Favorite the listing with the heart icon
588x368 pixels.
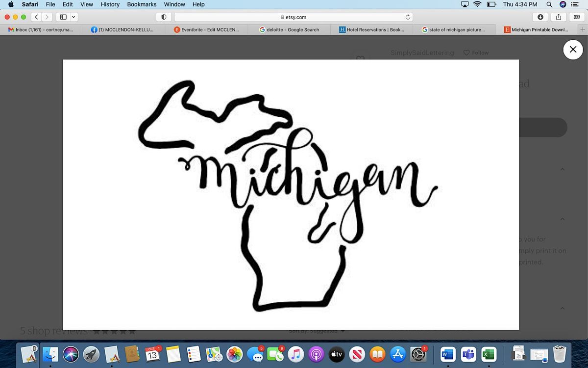361,59
